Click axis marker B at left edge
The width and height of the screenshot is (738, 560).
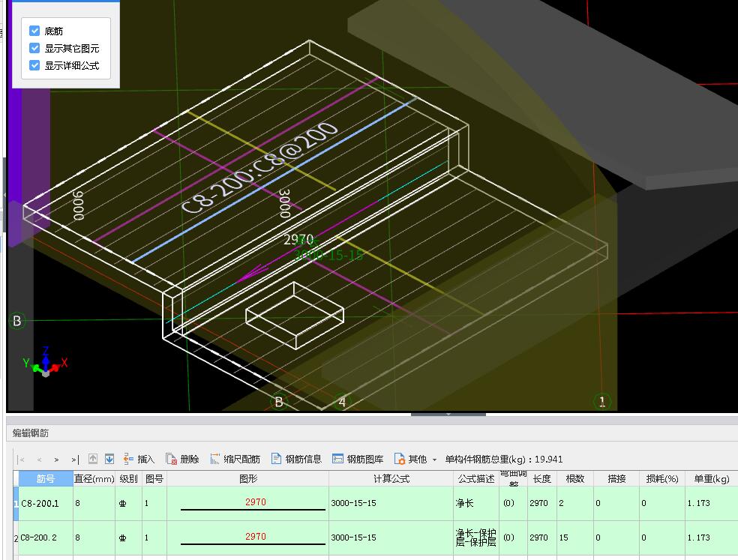tap(17, 320)
